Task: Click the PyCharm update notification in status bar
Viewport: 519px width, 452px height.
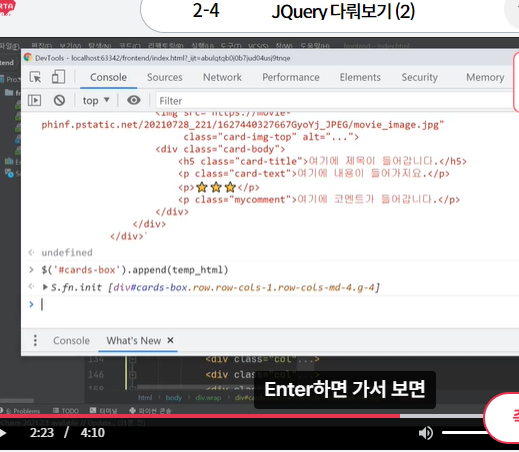Action: pyautogui.click(x=73, y=423)
